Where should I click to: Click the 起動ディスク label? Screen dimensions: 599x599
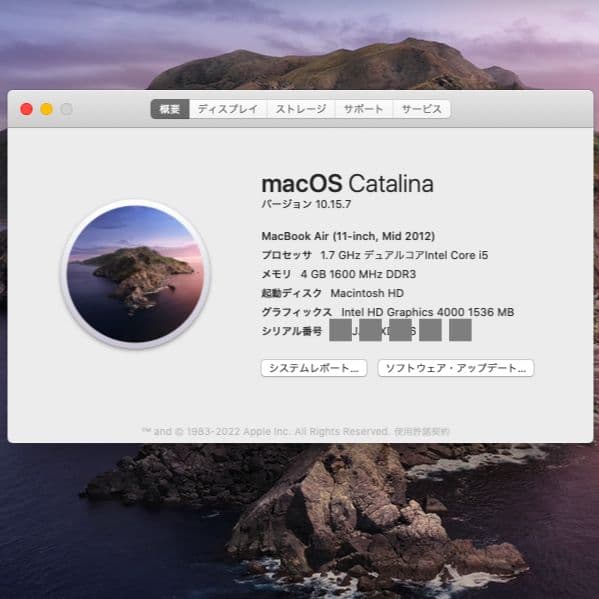tap(291, 293)
